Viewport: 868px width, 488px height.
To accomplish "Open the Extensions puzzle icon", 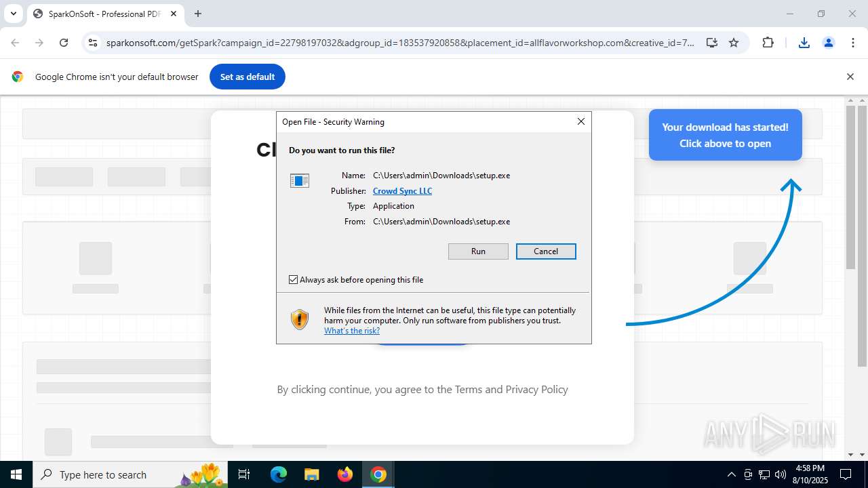I will tap(768, 43).
